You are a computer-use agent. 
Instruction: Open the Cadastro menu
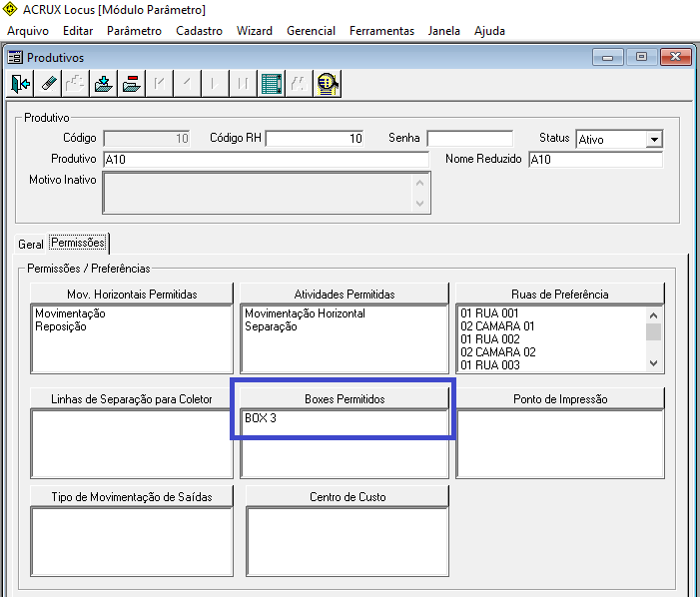coord(199,31)
